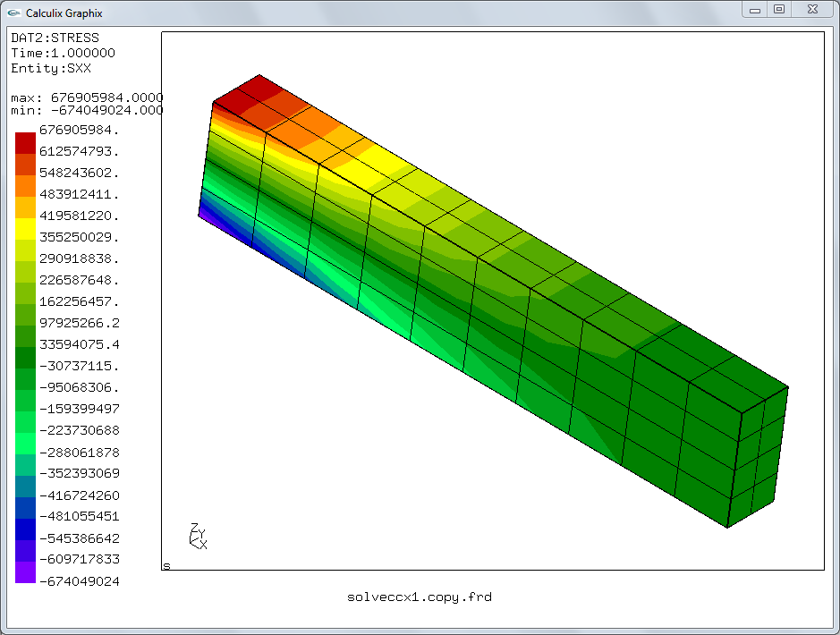This screenshot has height=635, width=840.
Task: Click the yellow legend color band
Action: 25,229
